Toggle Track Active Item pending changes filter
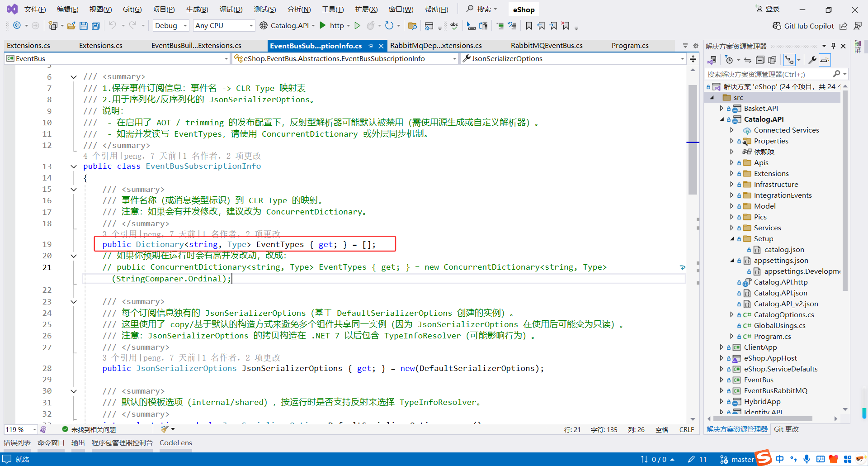 coord(729,59)
